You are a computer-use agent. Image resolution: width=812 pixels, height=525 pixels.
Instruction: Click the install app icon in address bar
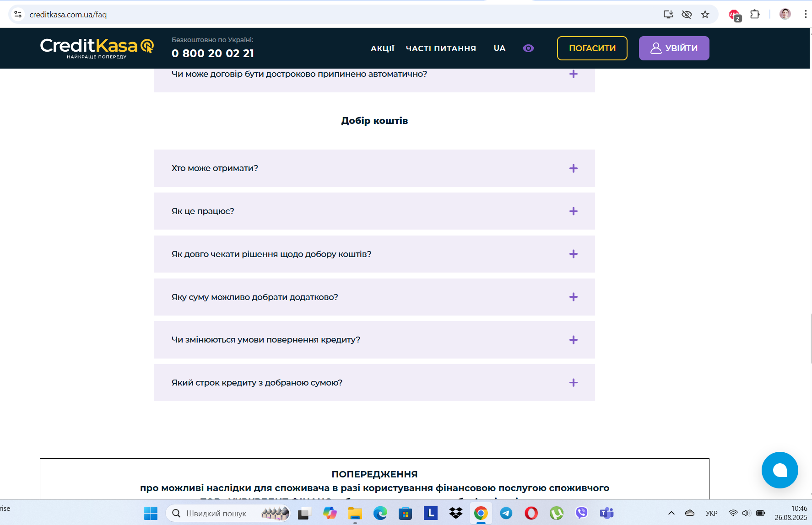(668, 14)
